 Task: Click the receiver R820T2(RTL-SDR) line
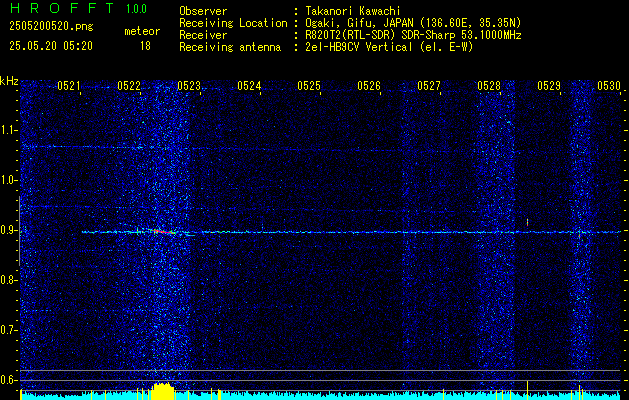click(x=413, y=35)
